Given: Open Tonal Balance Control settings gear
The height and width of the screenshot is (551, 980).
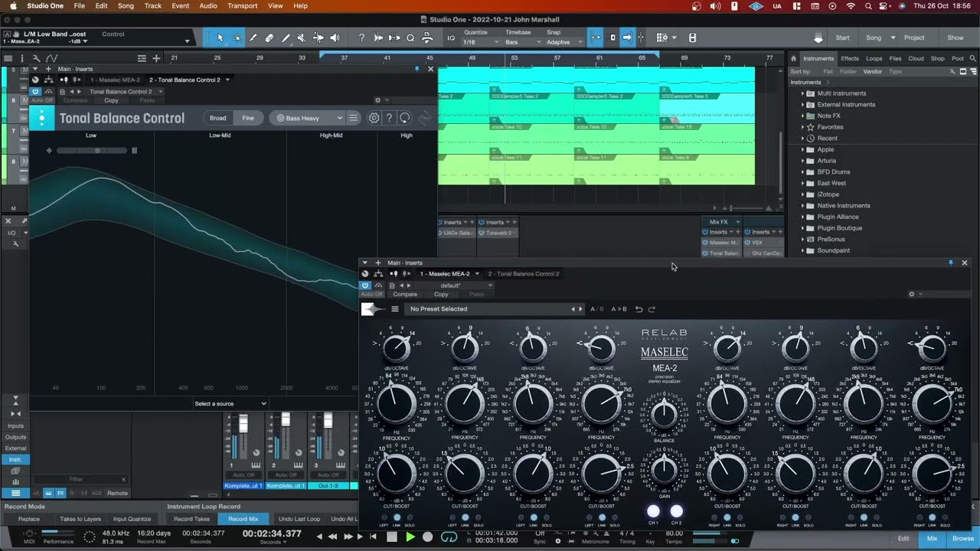Looking at the screenshot, I should [x=374, y=118].
